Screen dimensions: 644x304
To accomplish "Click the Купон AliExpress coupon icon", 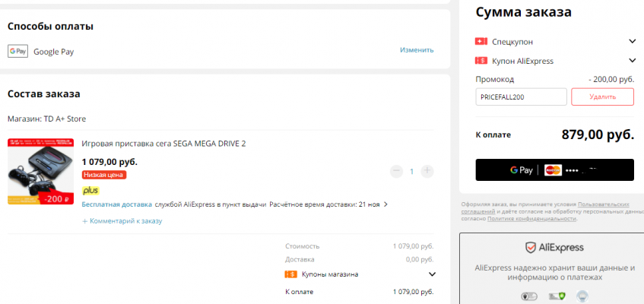I will [481, 61].
